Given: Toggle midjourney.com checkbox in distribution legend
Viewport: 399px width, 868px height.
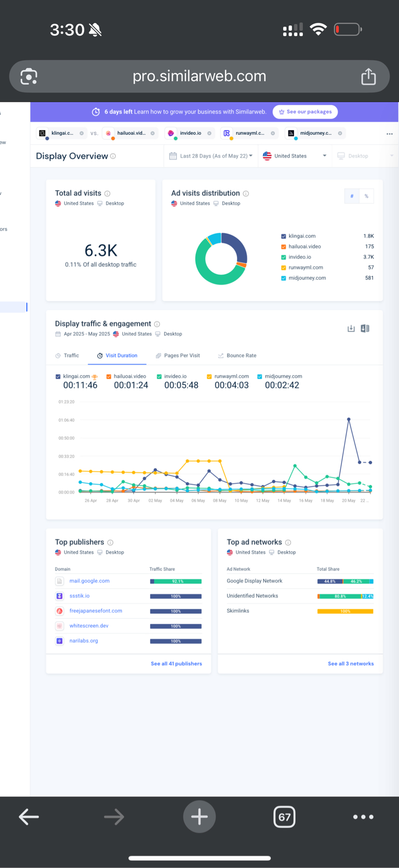Looking at the screenshot, I should click(284, 278).
